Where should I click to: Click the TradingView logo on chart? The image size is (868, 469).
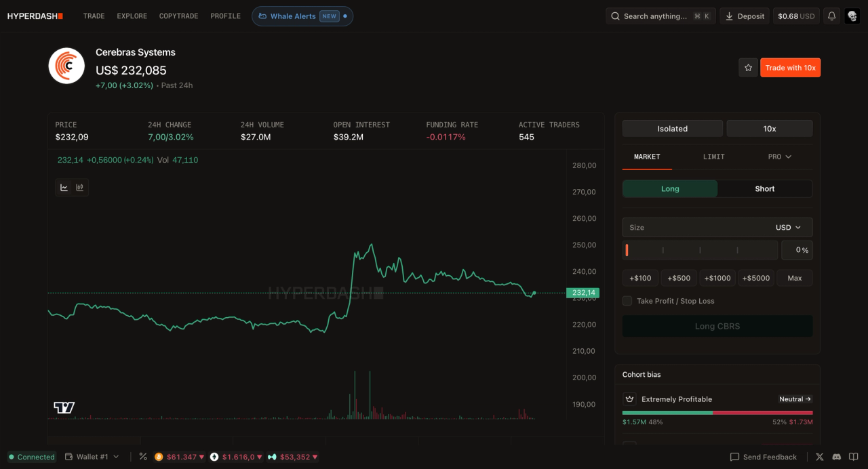[x=64, y=407]
